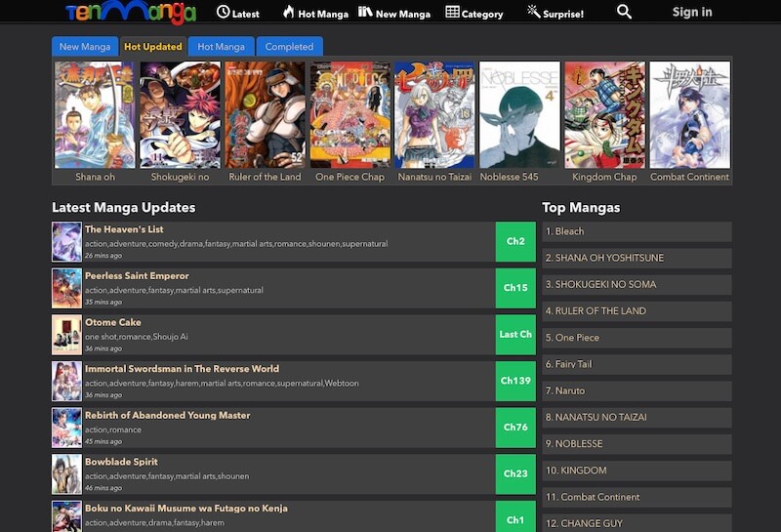This screenshot has width=781, height=532.
Task: Click the green Last Ch button
Action: click(x=515, y=335)
